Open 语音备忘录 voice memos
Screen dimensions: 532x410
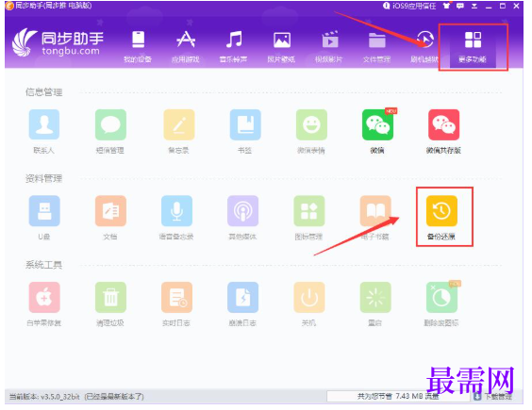pos(176,210)
